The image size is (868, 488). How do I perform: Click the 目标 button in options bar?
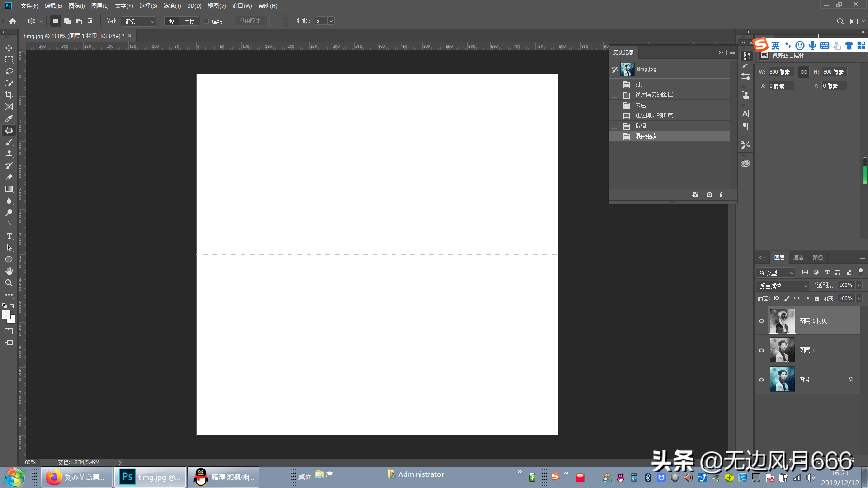[189, 21]
